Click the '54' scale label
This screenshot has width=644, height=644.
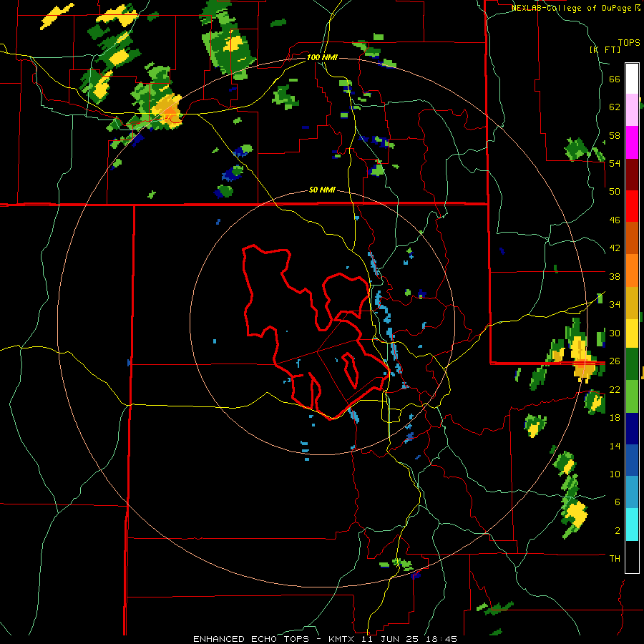click(x=615, y=163)
